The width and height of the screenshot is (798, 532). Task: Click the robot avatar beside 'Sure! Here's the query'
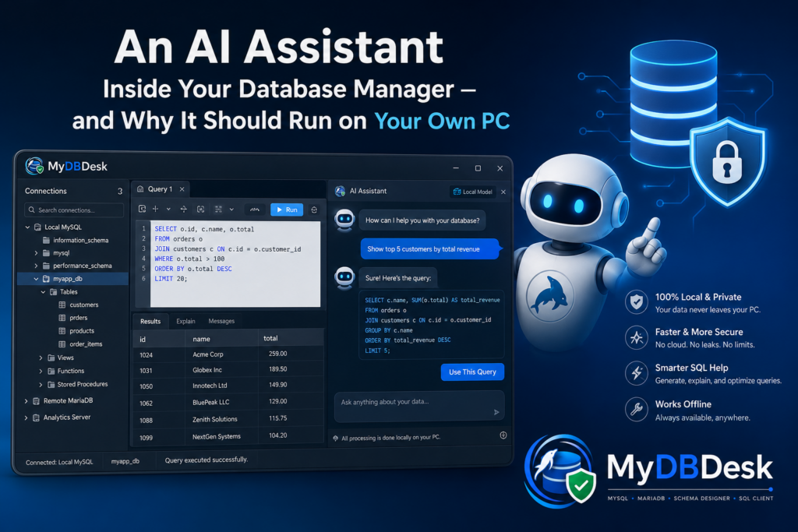pos(344,278)
